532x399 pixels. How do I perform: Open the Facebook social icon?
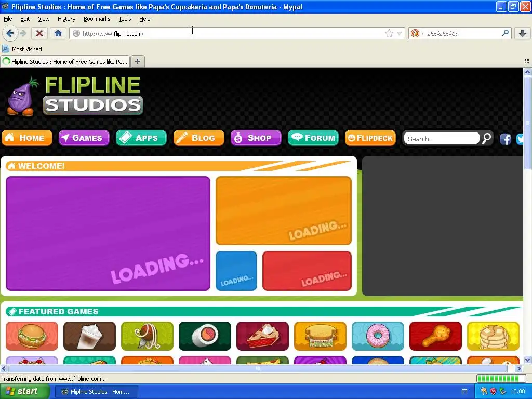[x=505, y=139]
